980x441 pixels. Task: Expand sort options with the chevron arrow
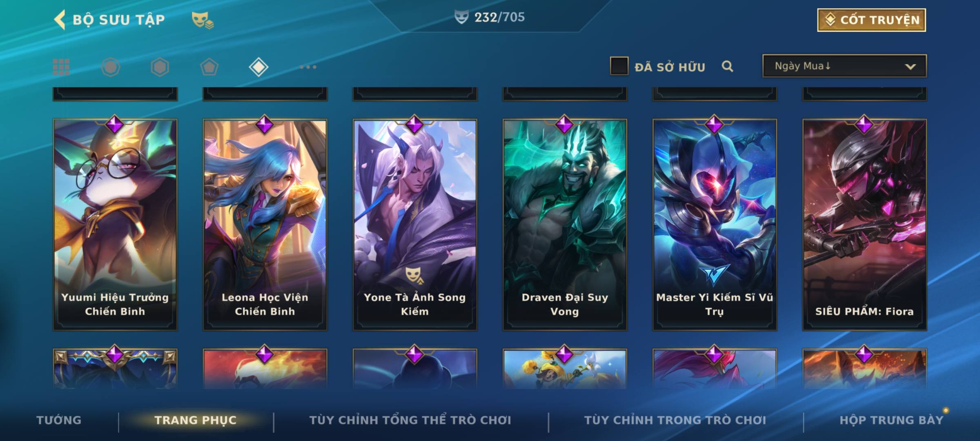[910, 67]
